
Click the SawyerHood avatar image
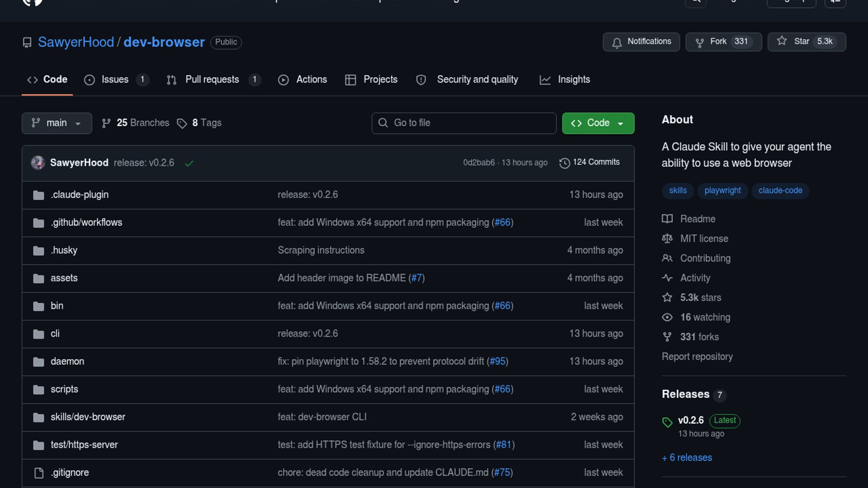(38, 163)
